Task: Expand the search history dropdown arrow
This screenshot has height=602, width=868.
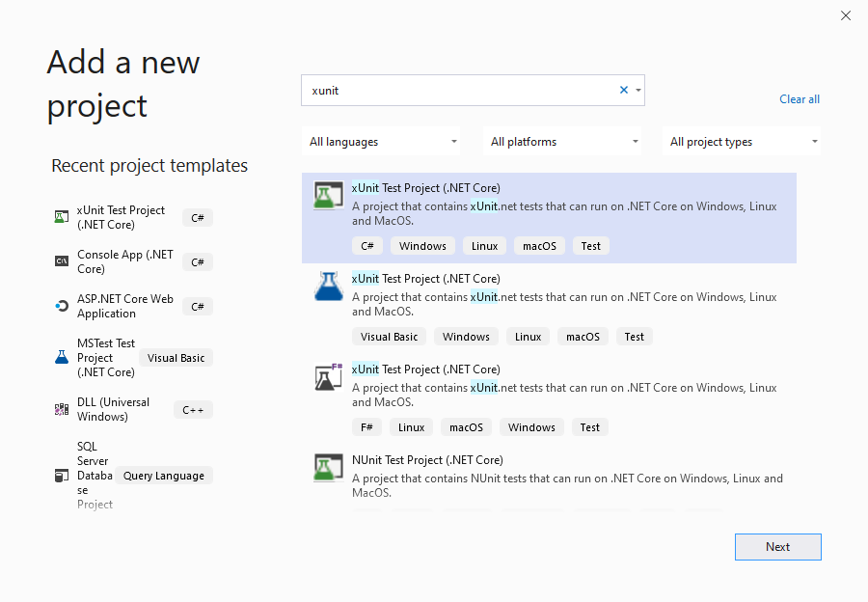Action: pyautogui.click(x=637, y=91)
